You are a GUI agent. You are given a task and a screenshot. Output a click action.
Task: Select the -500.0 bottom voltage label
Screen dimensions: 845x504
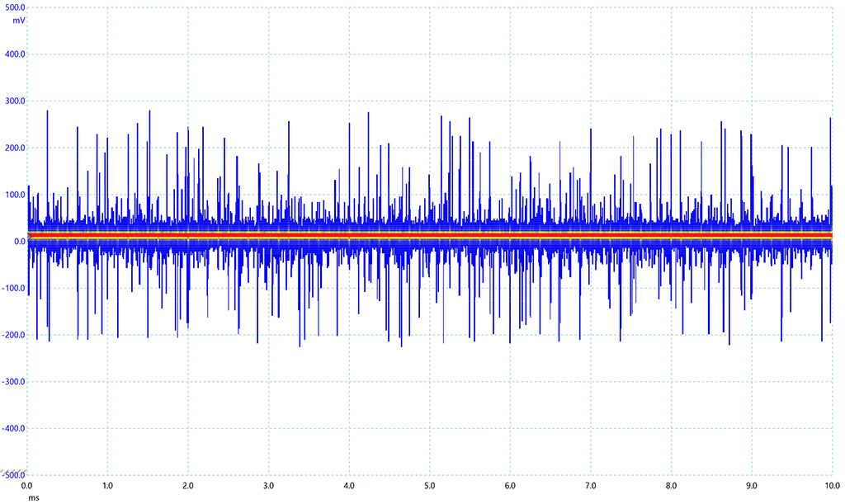pos(14,475)
